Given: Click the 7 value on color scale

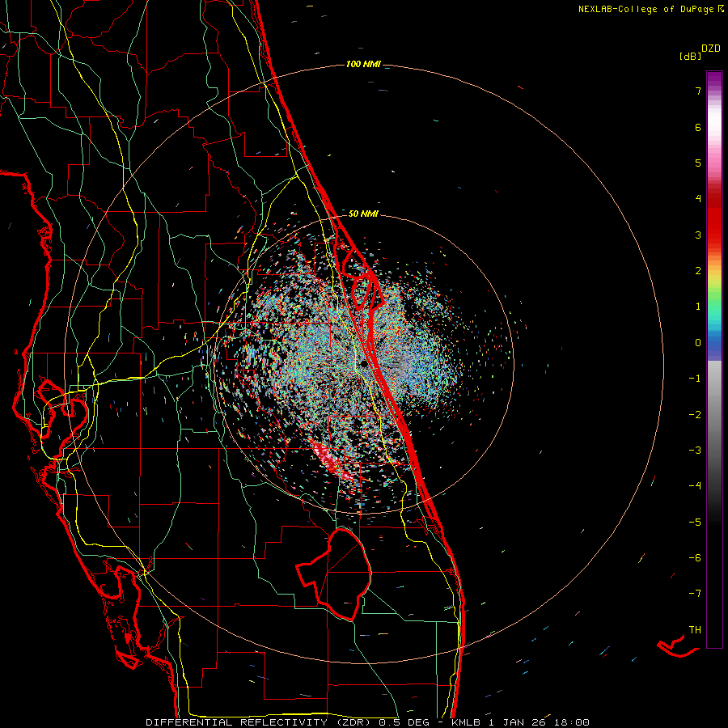Looking at the screenshot, I should point(698,91).
